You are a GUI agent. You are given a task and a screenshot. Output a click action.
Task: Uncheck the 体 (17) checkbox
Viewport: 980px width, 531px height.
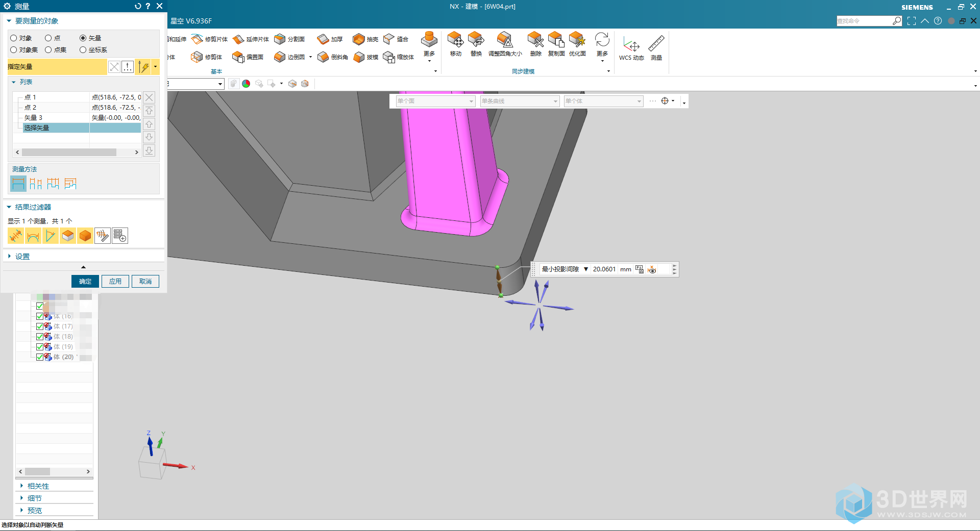[40, 326]
